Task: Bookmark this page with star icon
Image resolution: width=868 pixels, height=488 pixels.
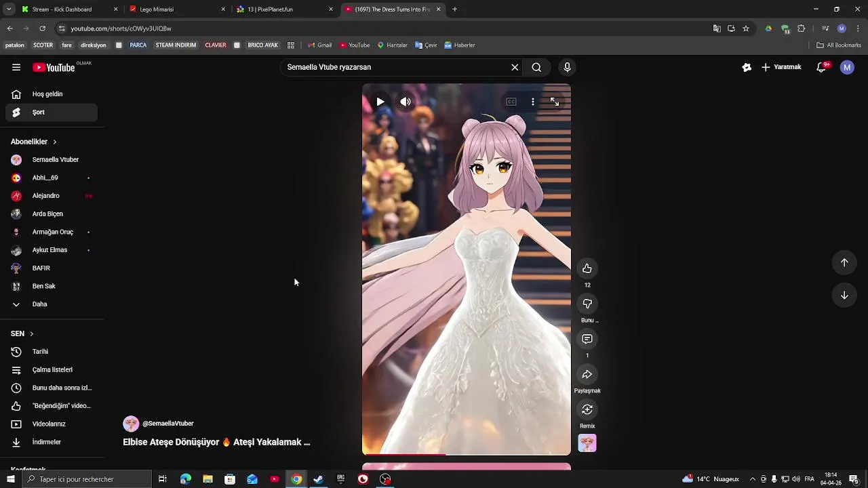Action: [x=746, y=28]
